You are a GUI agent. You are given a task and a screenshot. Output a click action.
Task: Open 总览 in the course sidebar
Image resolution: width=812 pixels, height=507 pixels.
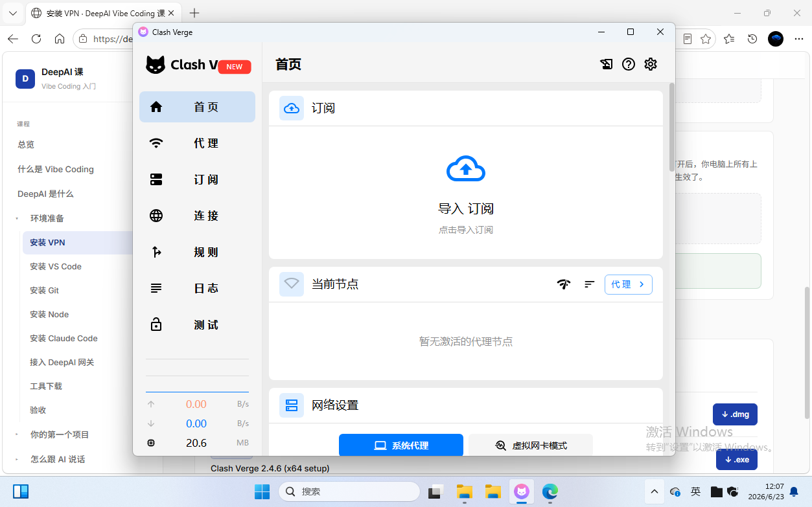pos(26,144)
